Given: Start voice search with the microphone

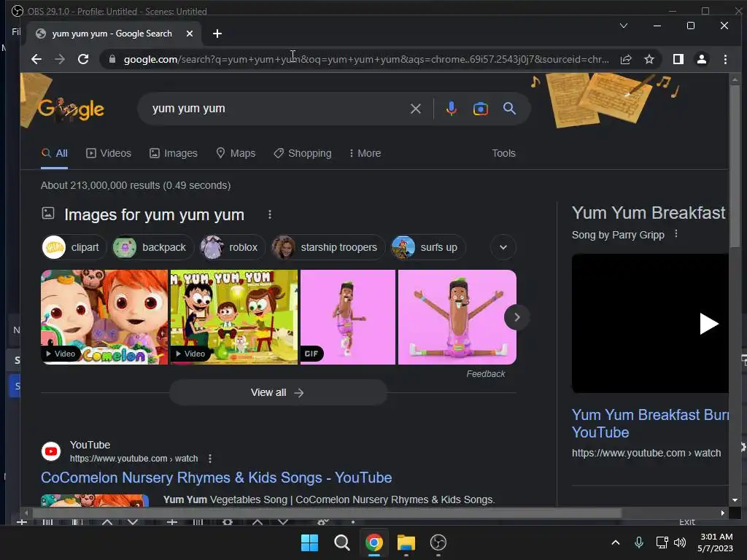Looking at the screenshot, I should pos(451,109).
